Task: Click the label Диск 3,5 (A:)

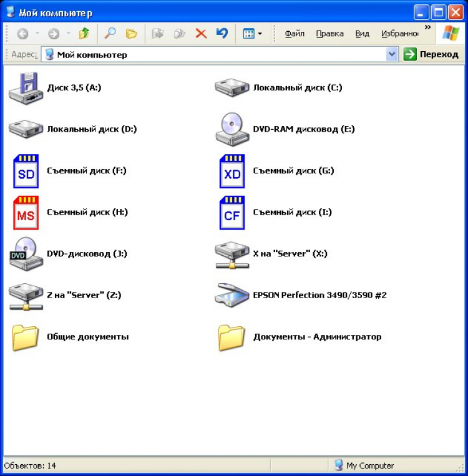Action: pos(74,87)
